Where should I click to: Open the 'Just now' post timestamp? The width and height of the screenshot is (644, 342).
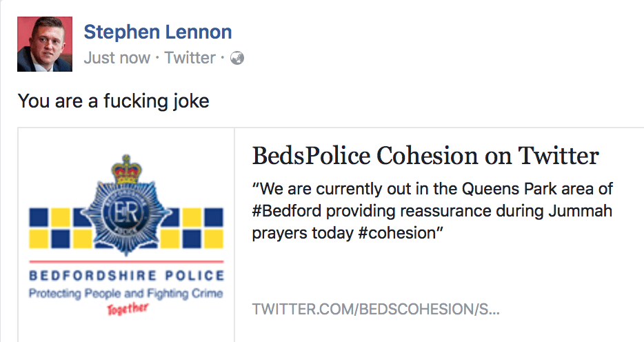coord(117,58)
